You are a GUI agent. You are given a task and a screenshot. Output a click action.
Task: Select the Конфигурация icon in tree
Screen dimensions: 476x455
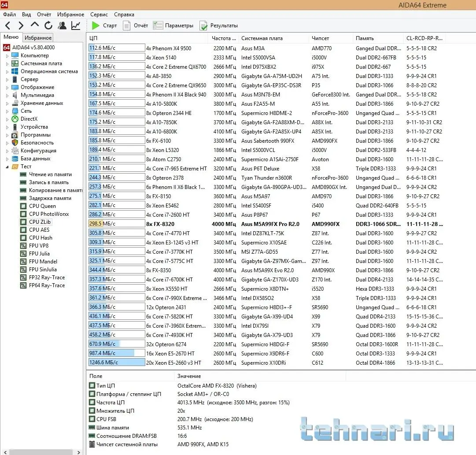coord(15,151)
